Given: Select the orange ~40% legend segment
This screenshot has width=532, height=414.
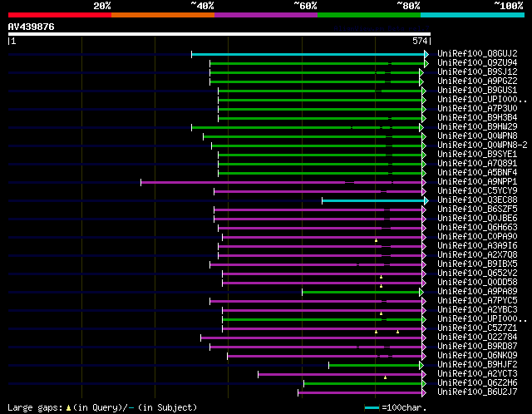Looking at the screenshot, I should pyautogui.click(x=163, y=15).
